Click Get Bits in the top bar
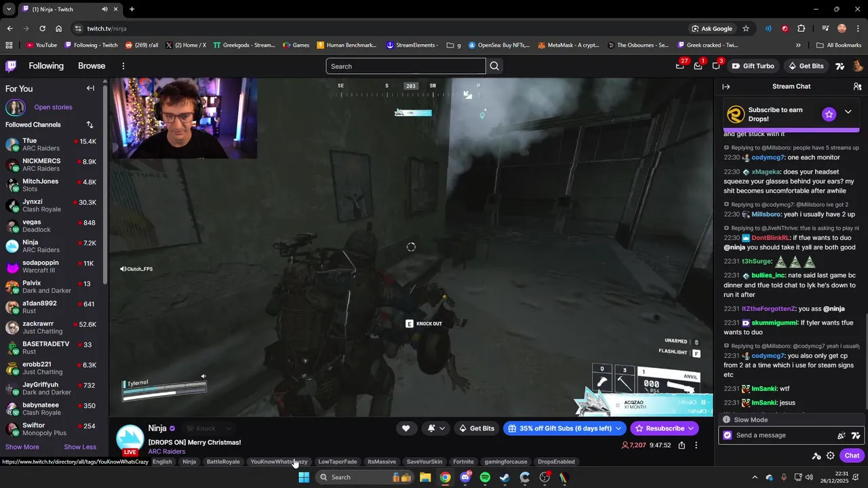 [806, 66]
